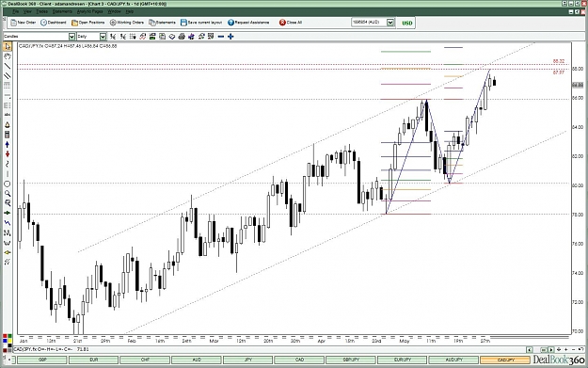Select the blue up arrow marker tool
This screenshot has height=368, width=588.
(x=8, y=144)
